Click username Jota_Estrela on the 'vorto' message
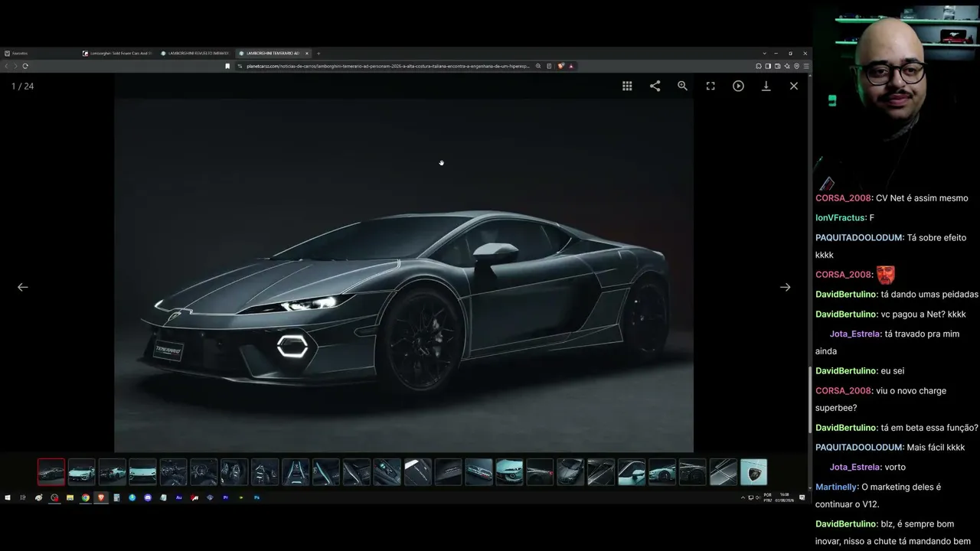 click(x=854, y=467)
